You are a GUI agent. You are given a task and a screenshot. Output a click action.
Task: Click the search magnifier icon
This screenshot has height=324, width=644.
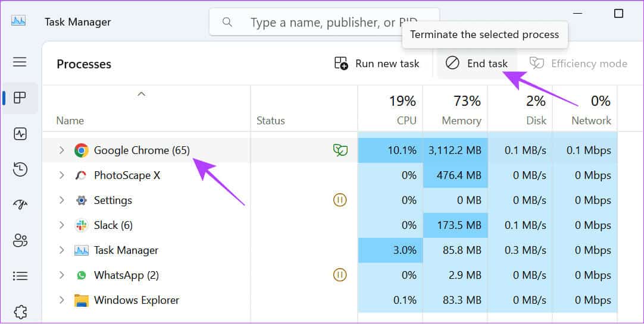(227, 22)
